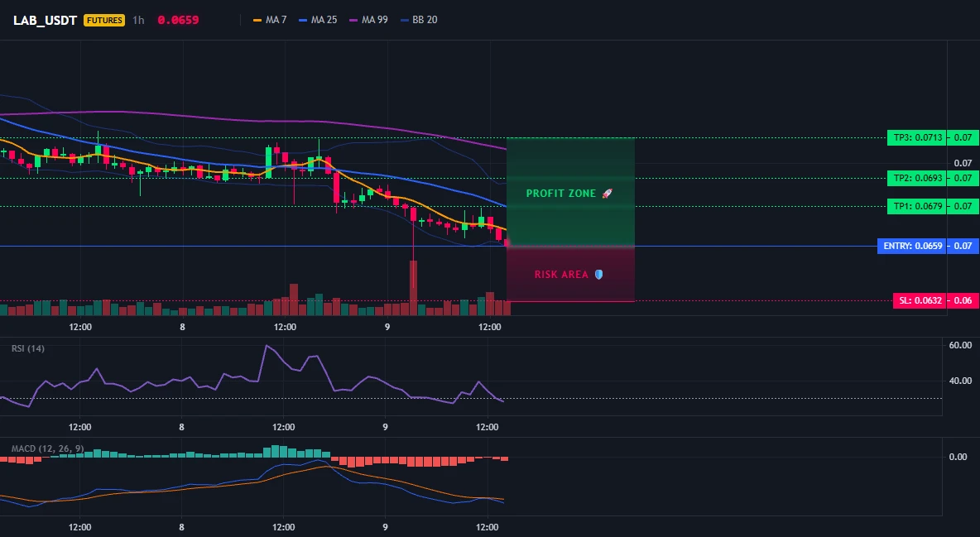Click the SL: 0.0632 price label
This screenshot has width=980, height=537.
coord(920,300)
